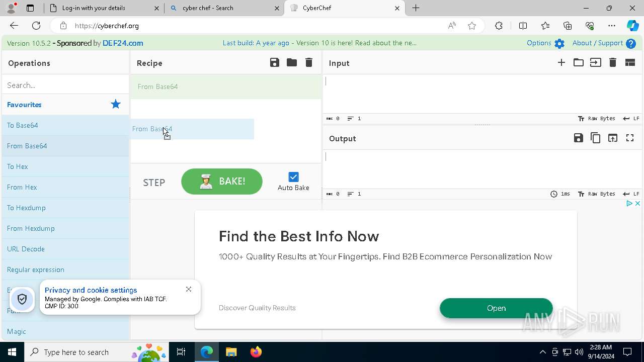The image size is (644, 362).
Task: Copy raw output to clipboard
Action: (596, 138)
